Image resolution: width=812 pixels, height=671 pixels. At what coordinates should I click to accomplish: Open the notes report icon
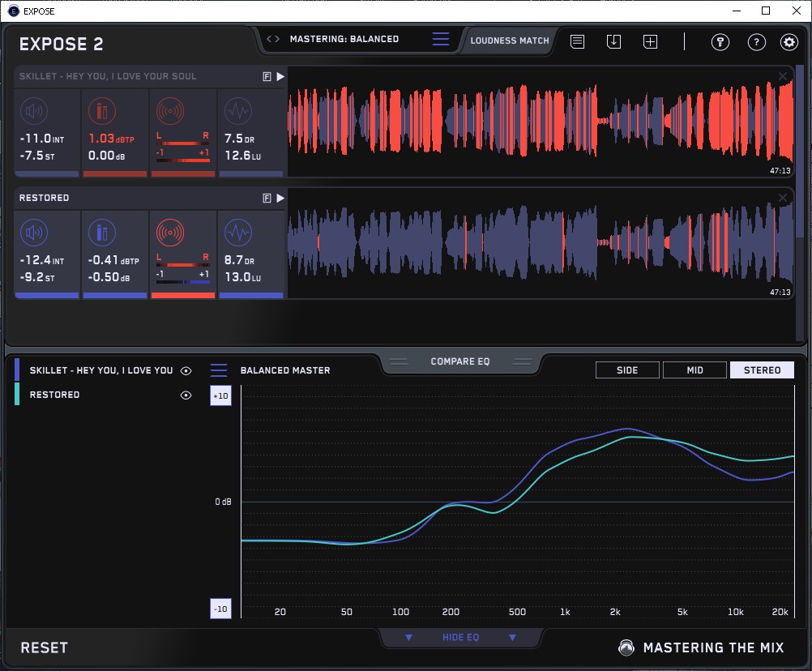[578, 41]
